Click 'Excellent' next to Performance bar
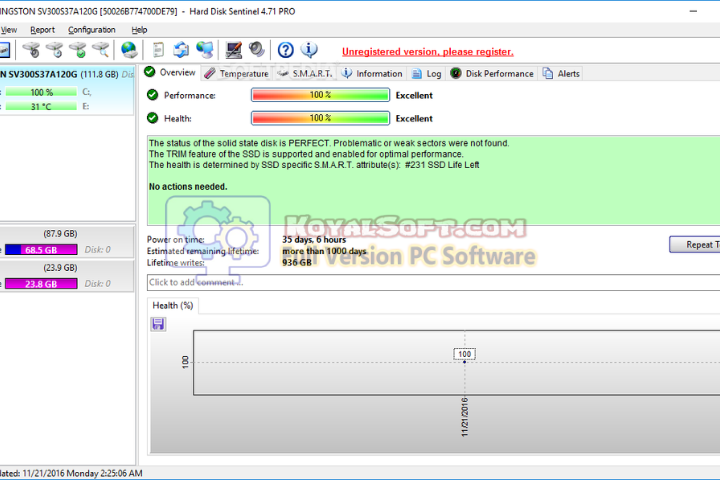 pyautogui.click(x=414, y=96)
